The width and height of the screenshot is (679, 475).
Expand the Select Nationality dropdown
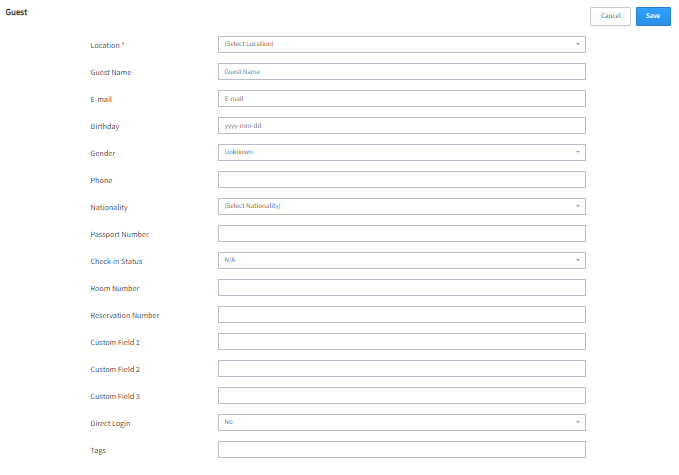coord(402,207)
